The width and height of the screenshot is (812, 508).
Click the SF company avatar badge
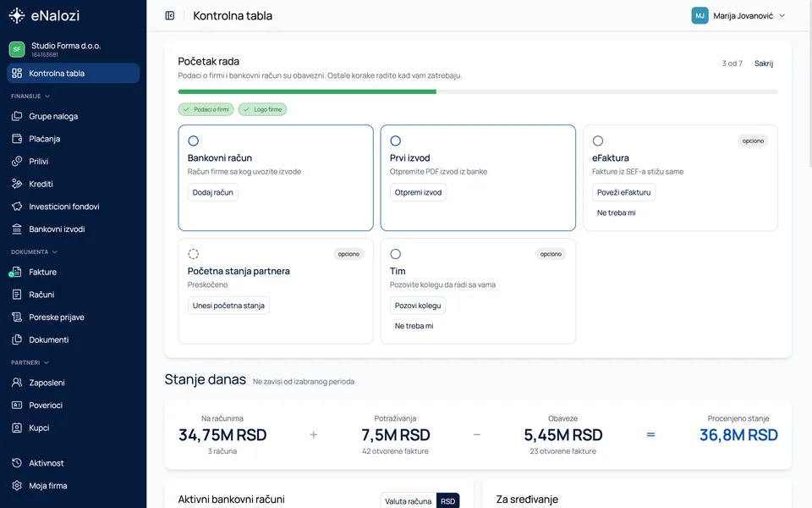[17, 49]
